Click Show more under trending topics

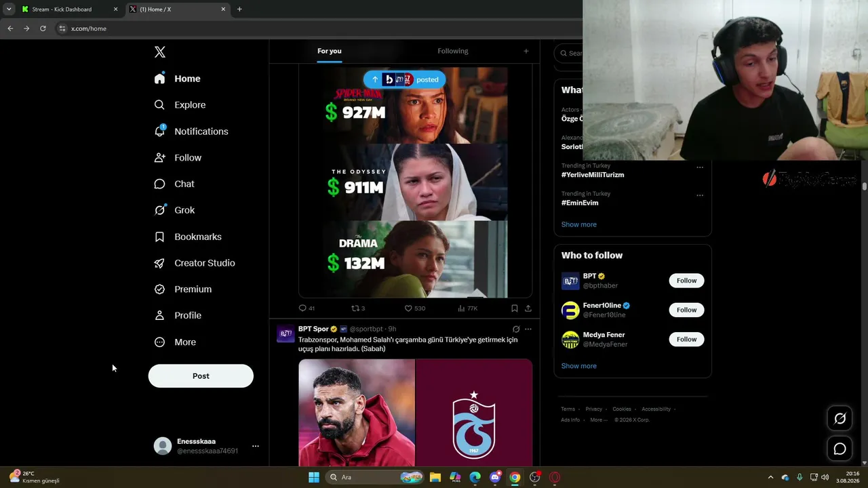coord(579,224)
